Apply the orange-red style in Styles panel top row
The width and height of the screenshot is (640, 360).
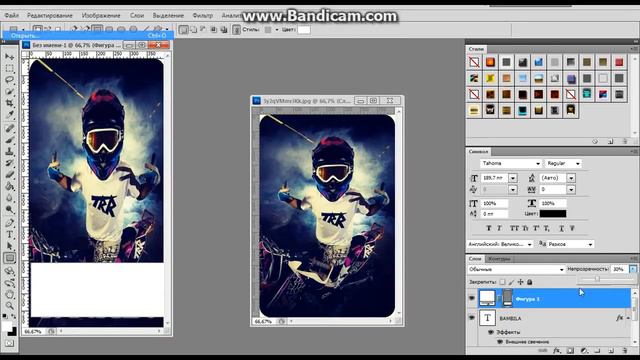click(x=490, y=62)
